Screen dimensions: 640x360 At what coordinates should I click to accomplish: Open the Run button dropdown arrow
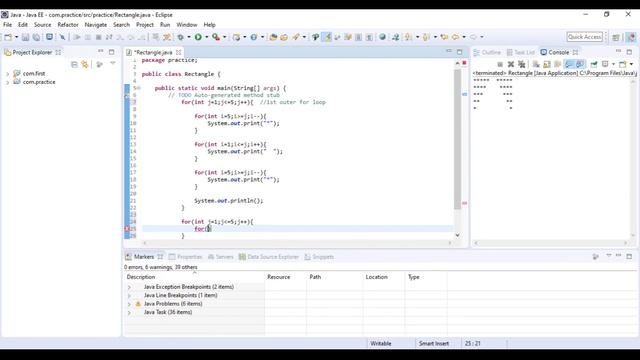click(x=207, y=37)
